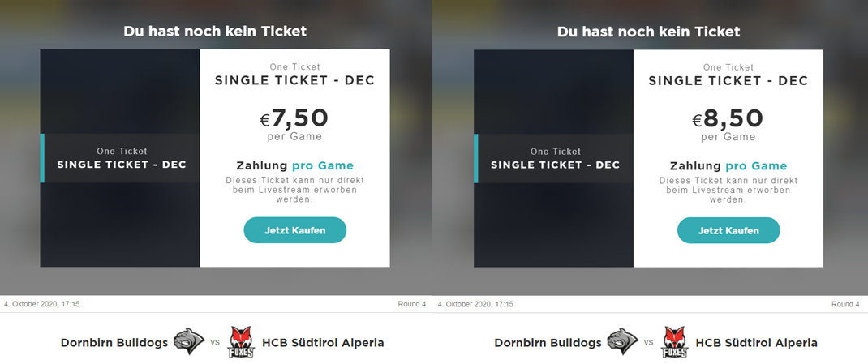Click the 4. Oktober 2020 date in the right panel
The width and height of the screenshot is (868, 364).
475,305
